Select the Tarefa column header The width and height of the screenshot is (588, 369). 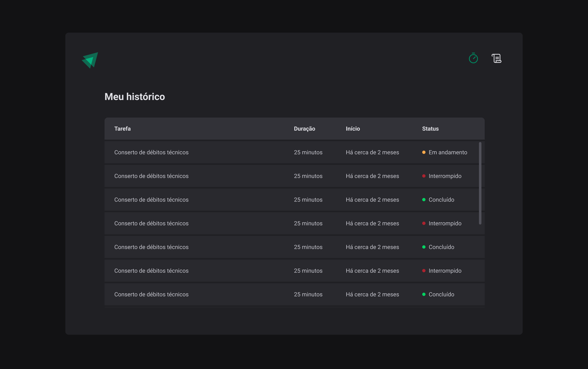tap(122, 129)
